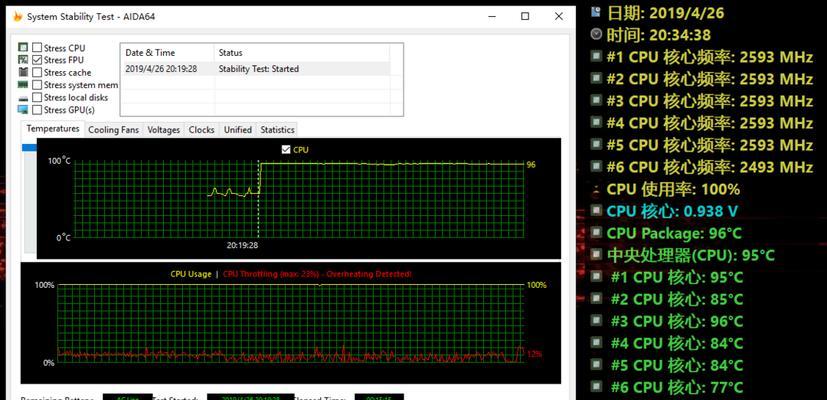Click the icon beside CPU 核心 voltage
The width and height of the screenshot is (827, 400).
pos(596,211)
